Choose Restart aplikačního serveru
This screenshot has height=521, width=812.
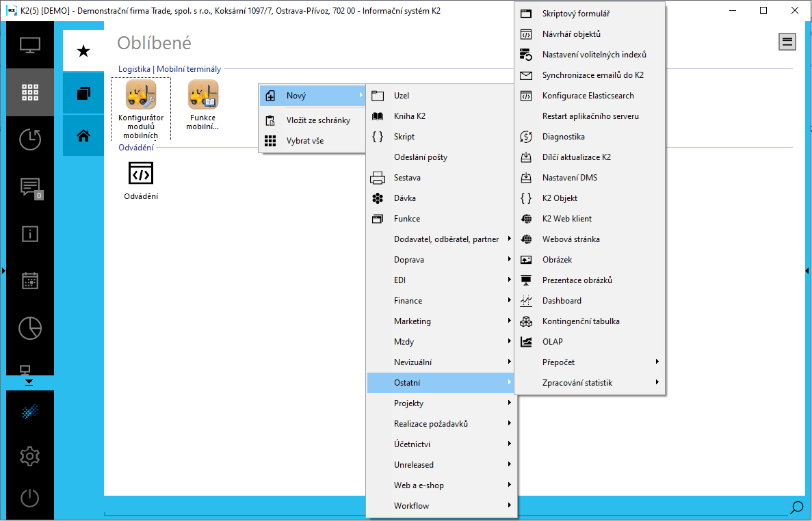[590, 116]
